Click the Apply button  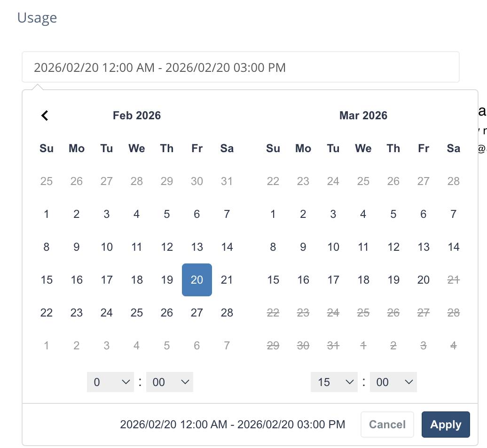pos(445,425)
